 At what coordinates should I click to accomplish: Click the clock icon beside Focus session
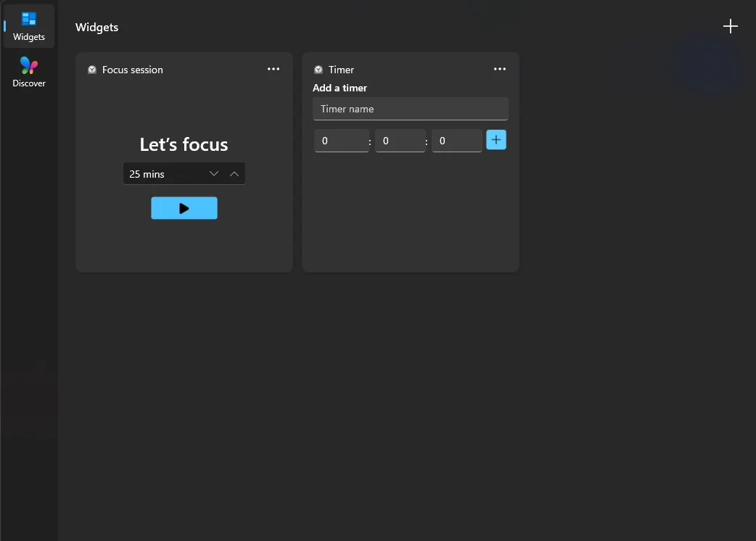click(x=92, y=70)
